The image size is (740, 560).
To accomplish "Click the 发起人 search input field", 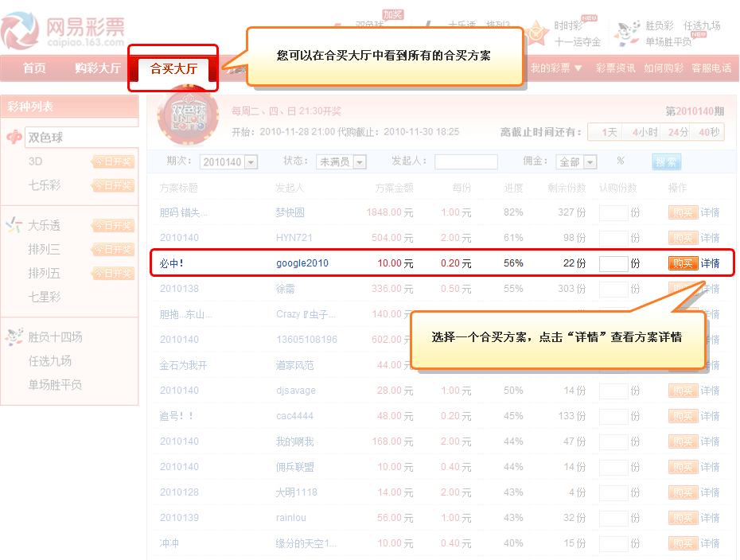I will (466, 161).
